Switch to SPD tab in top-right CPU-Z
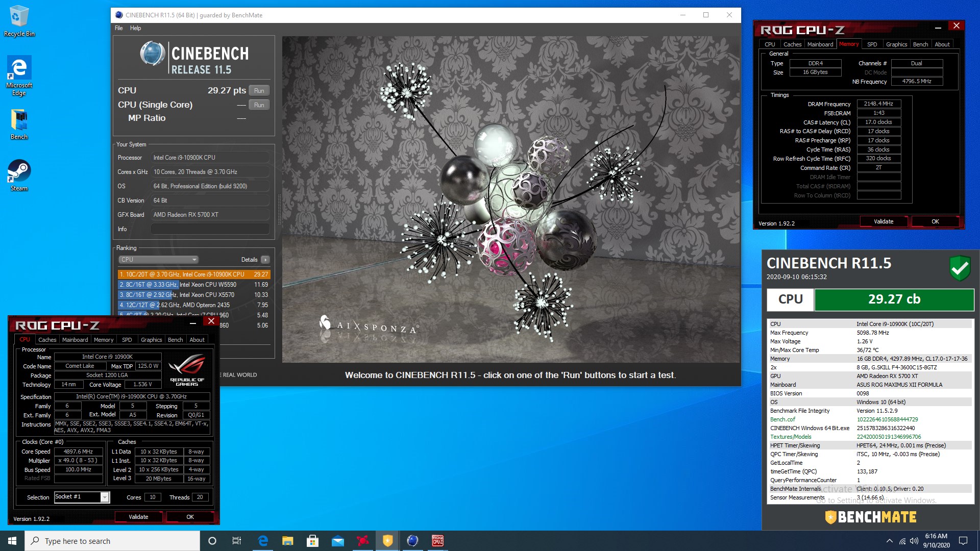The height and width of the screenshot is (551, 980). click(x=872, y=44)
